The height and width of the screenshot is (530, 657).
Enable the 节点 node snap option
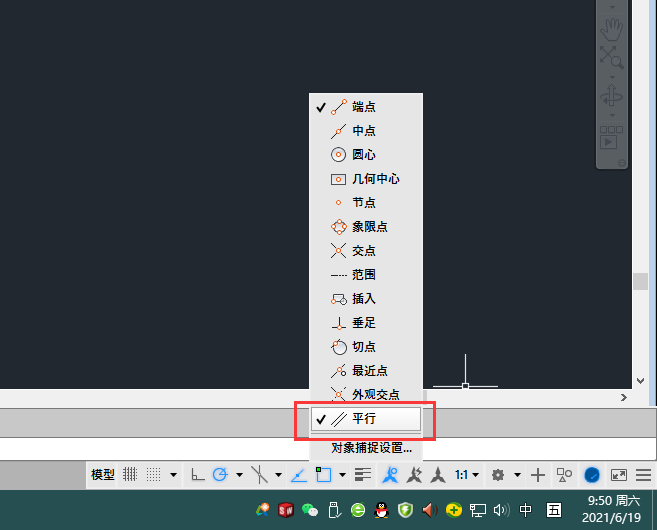click(365, 203)
